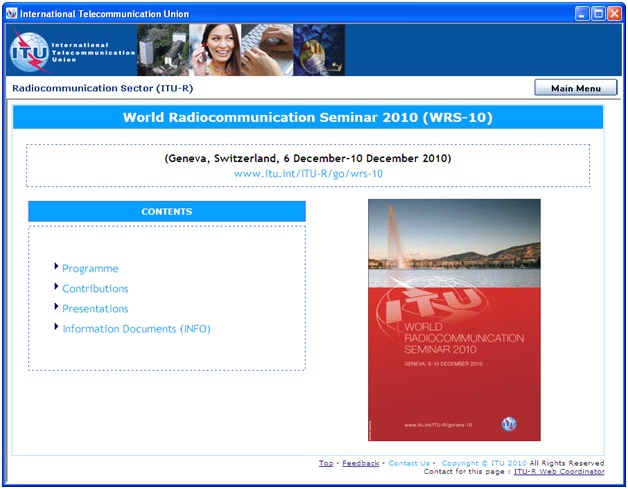Open ITU-R Web Coordinator link

tap(559, 471)
